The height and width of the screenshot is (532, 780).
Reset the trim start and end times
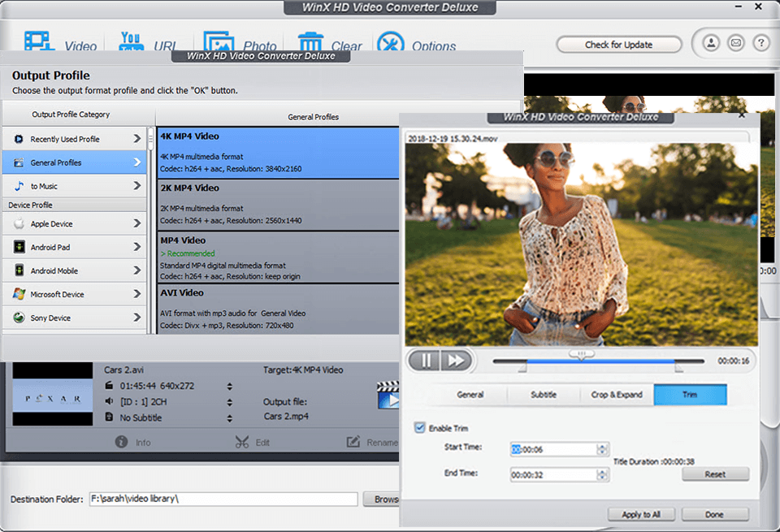716,474
